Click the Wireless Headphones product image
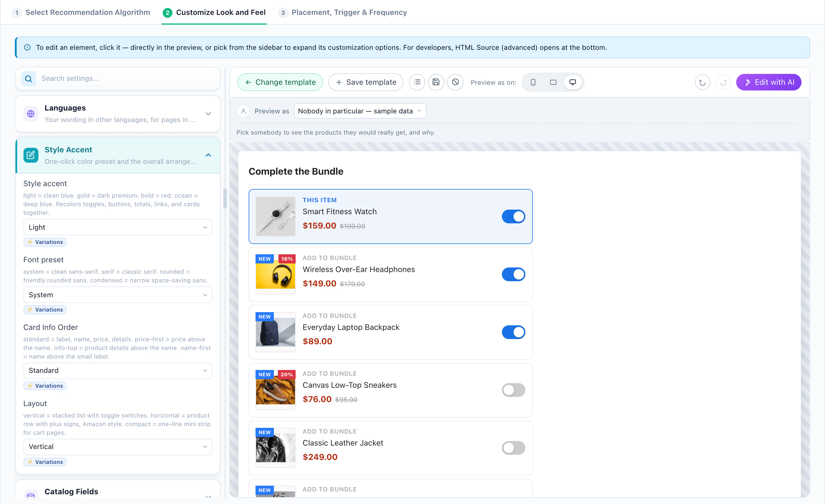The height and width of the screenshot is (504, 825). coord(276,274)
